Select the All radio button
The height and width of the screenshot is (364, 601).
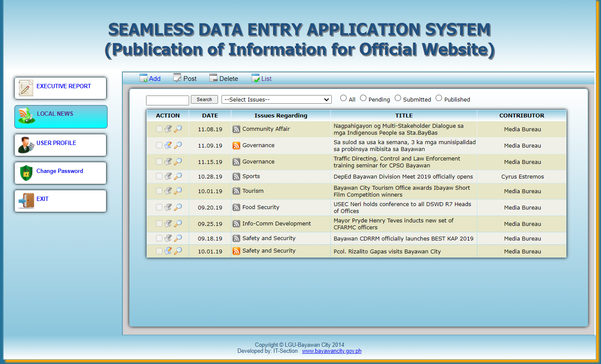(343, 98)
